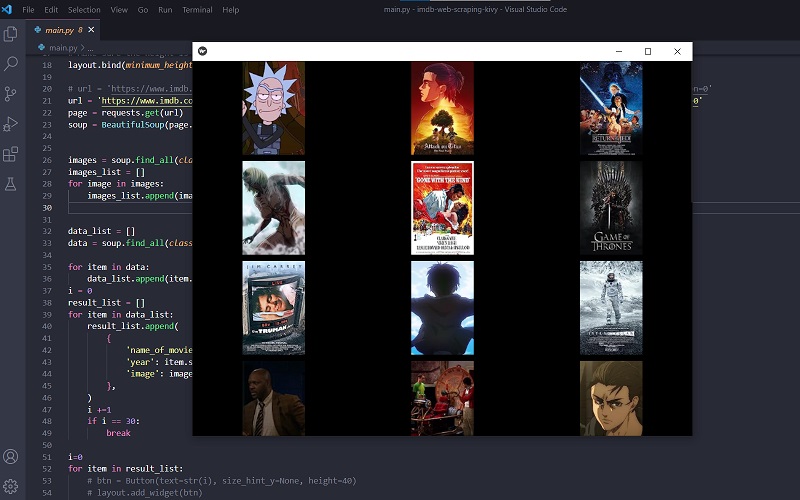Screen dimensions: 800x500
Task: Click the Rick and Morty poster
Action: [x=273, y=108]
